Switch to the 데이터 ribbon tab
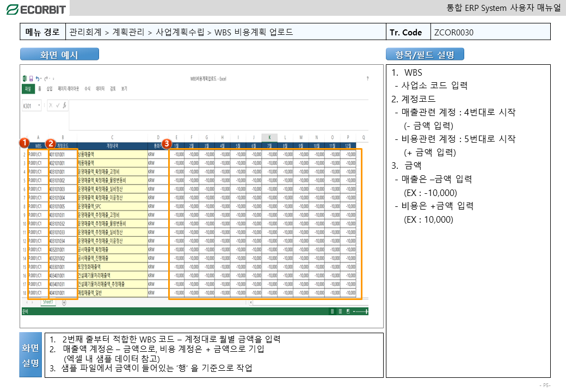Viewport: 566px width, 392px height. pyautogui.click(x=100, y=89)
